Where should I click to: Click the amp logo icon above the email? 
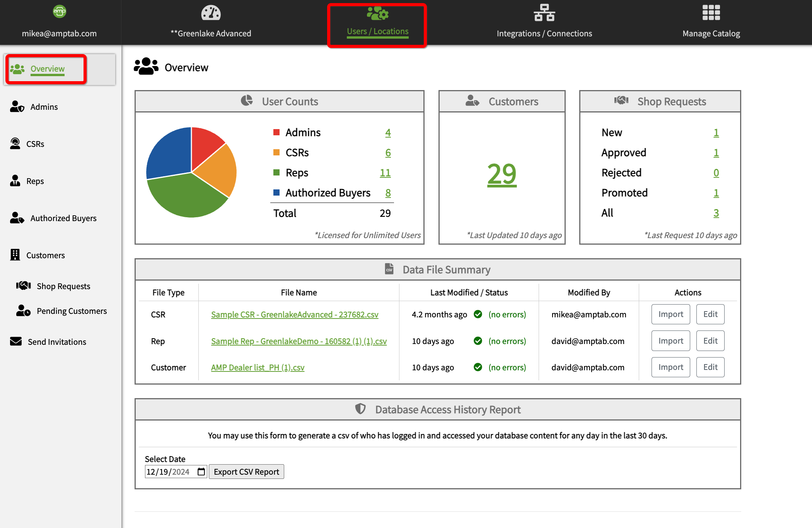59,12
